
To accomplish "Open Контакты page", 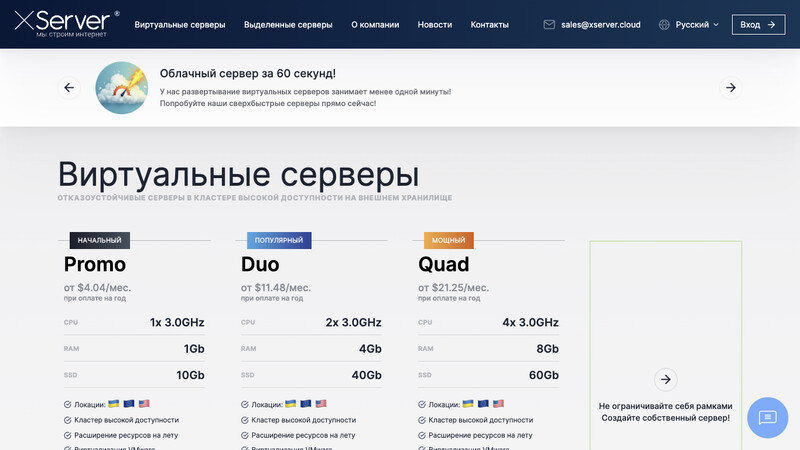I will coord(489,24).
